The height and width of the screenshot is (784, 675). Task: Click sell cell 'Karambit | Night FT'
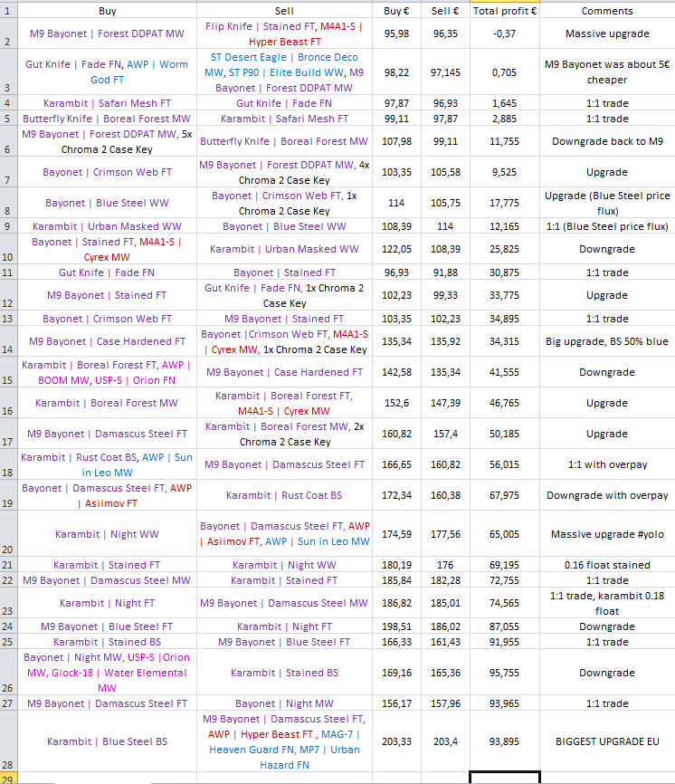tap(284, 626)
